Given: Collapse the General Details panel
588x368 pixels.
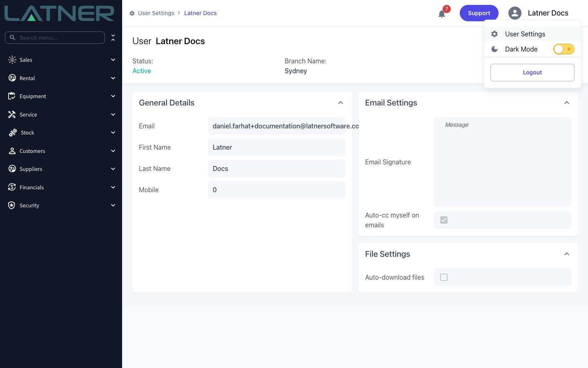Looking at the screenshot, I should [341, 103].
